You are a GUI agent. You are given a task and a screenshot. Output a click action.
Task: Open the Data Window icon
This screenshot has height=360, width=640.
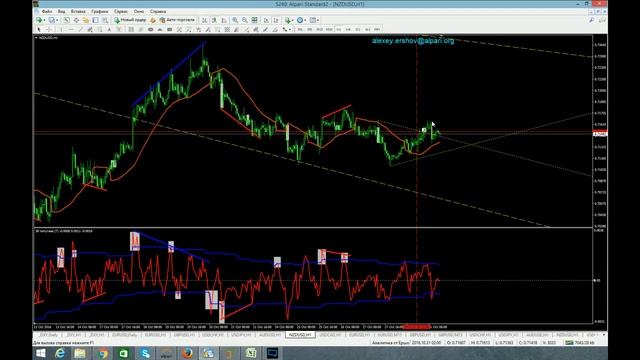click(x=76, y=20)
